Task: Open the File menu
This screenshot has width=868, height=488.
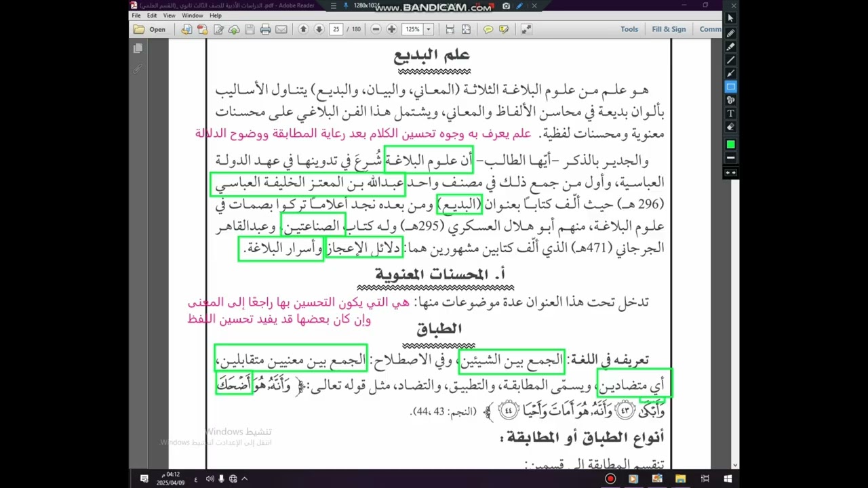Action: pos(136,16)
